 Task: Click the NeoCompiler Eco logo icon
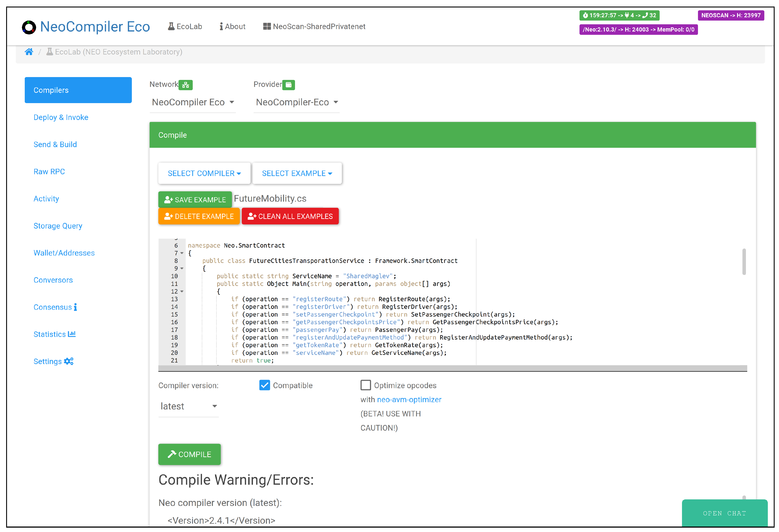click(29, 27)
